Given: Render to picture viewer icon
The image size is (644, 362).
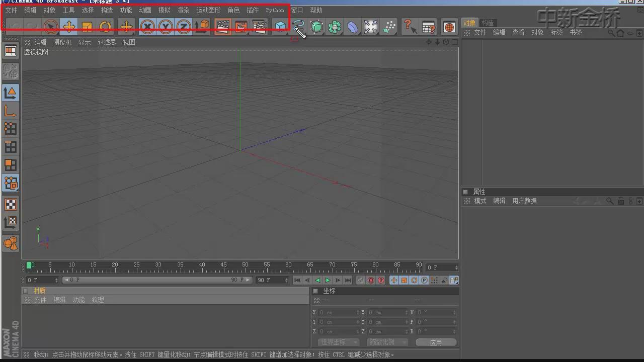Looking at the screenshot, I should pyautogui.click(x=240, y=27).
